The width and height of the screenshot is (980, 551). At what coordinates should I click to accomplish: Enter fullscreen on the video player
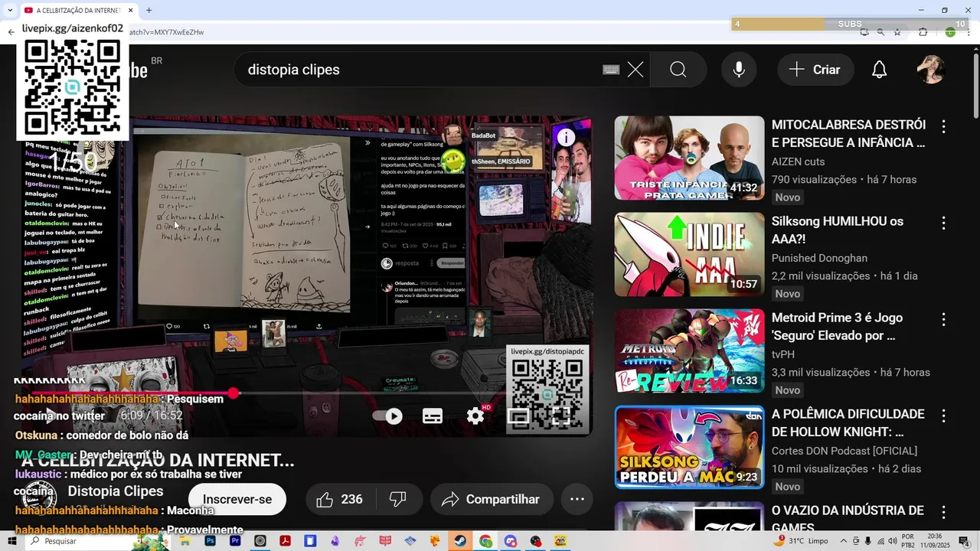point(560,416)
